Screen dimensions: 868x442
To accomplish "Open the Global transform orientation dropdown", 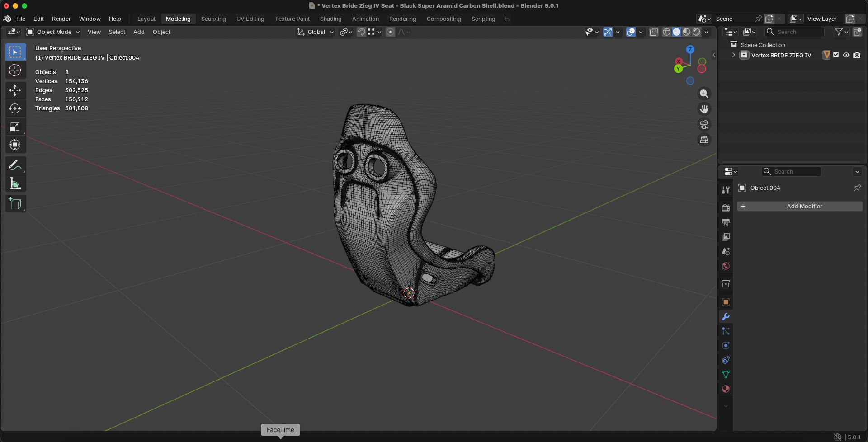I will coord(315,32).
